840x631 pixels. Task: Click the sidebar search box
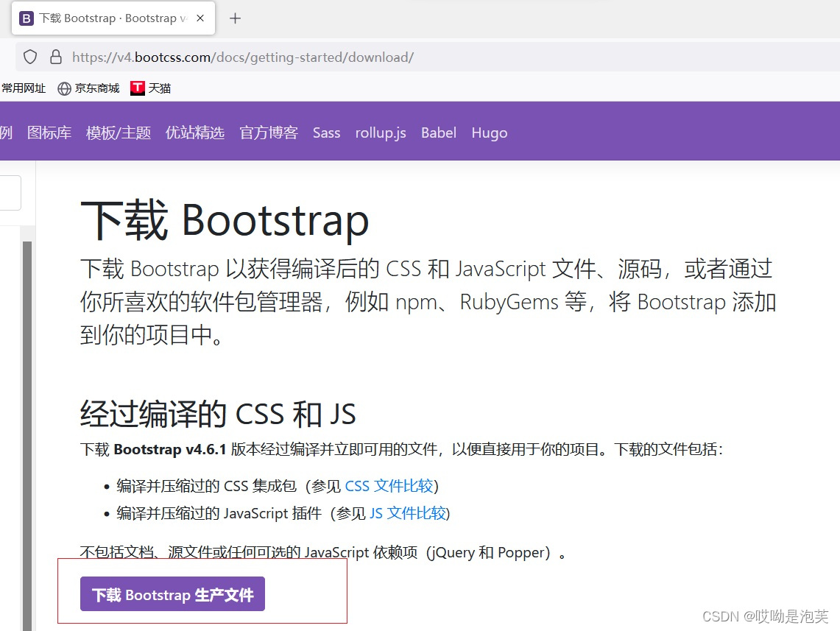coord(10,193)
